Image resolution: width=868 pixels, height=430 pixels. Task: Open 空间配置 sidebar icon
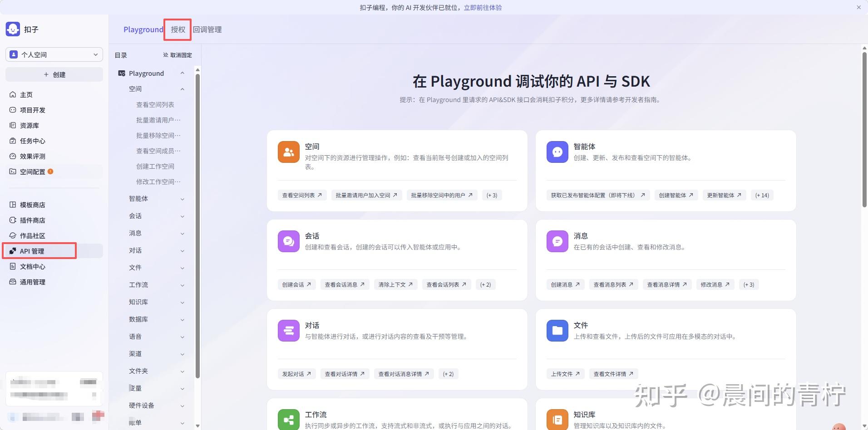click(13, 172)
